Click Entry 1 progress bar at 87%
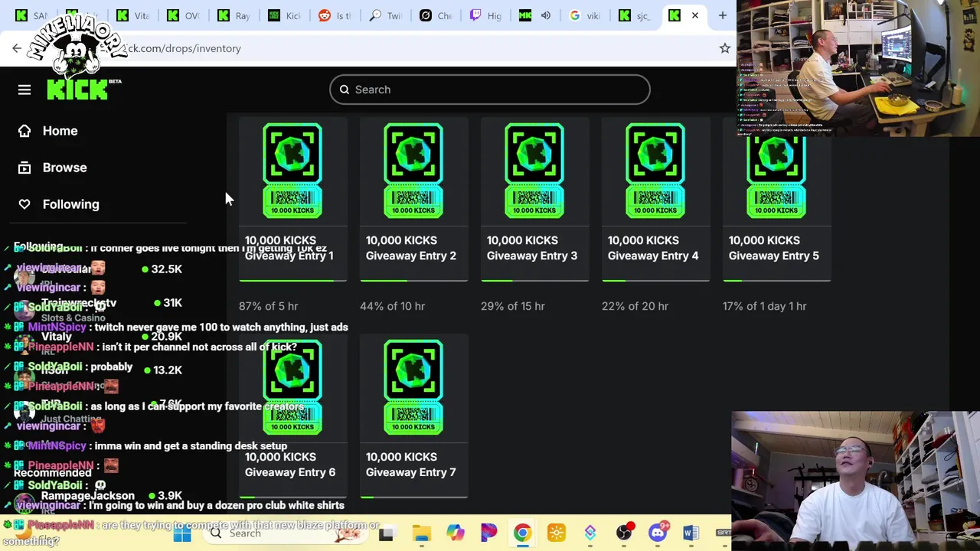The width and height of the screenshot is (980, 551). (292, 281)
